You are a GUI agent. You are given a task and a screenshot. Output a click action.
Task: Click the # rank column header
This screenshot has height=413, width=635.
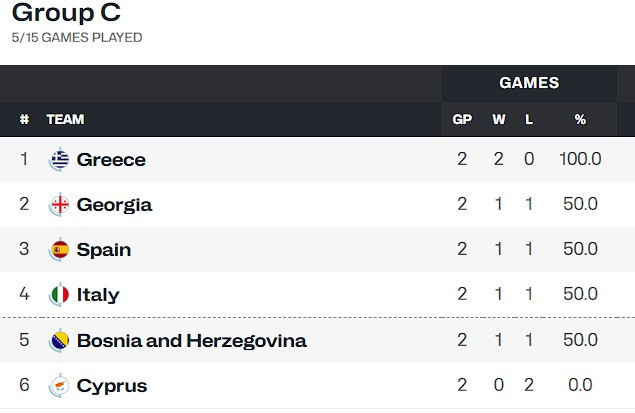(x=24, y=120)
